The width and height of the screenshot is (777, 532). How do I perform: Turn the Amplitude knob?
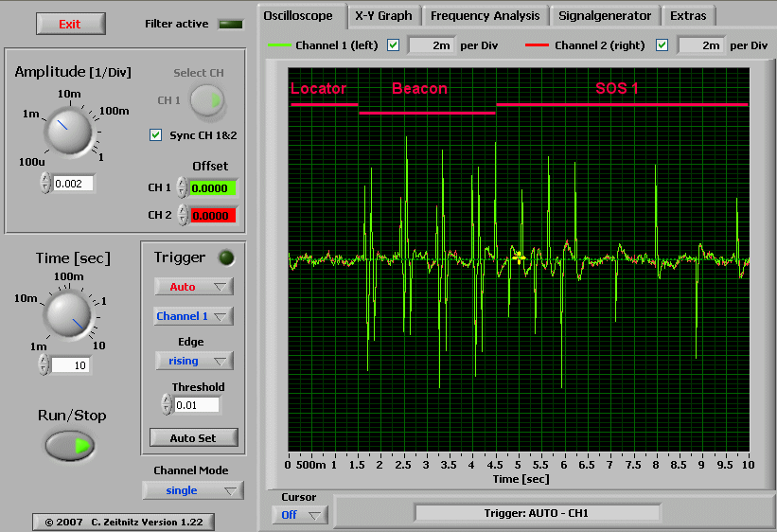pos(68,131)
